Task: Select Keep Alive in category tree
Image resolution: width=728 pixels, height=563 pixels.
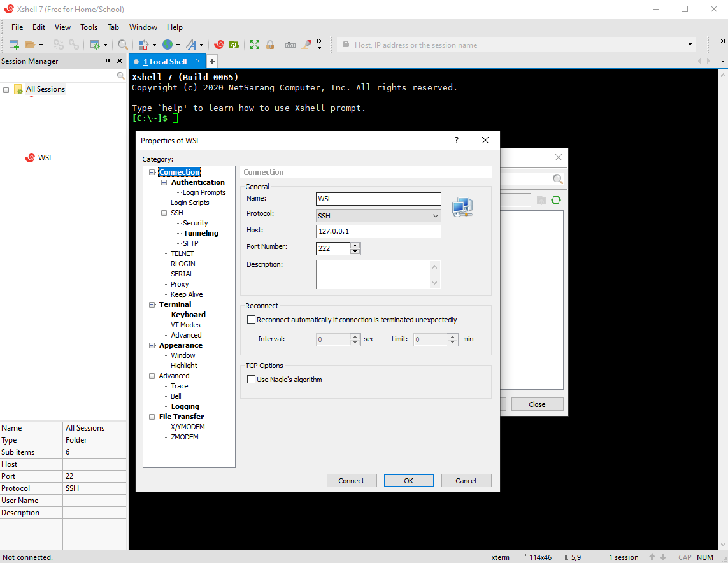Action: 187,295
